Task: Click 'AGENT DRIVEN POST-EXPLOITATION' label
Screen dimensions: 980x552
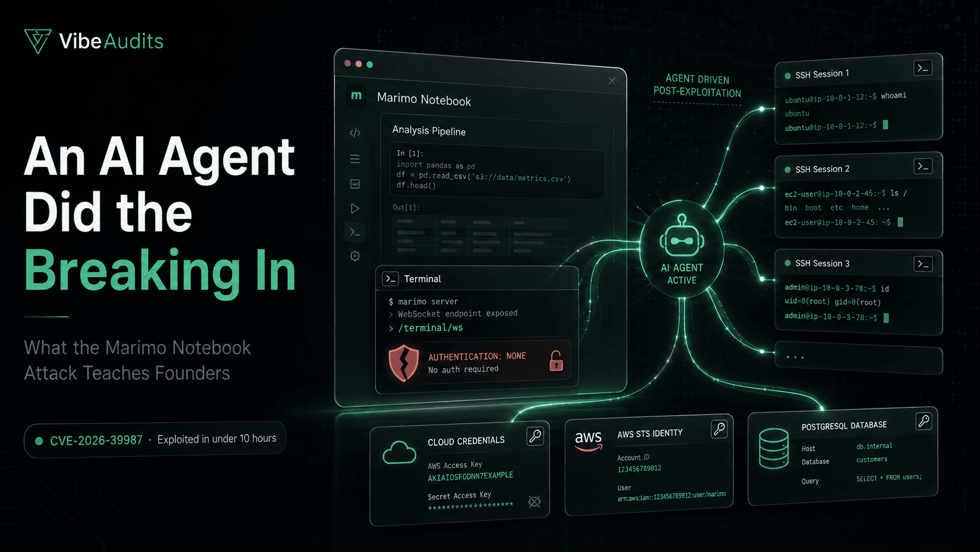Action: [697, 86]
